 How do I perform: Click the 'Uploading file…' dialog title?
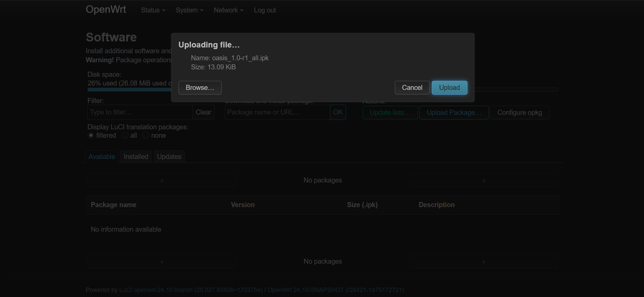tap(209, 45)
